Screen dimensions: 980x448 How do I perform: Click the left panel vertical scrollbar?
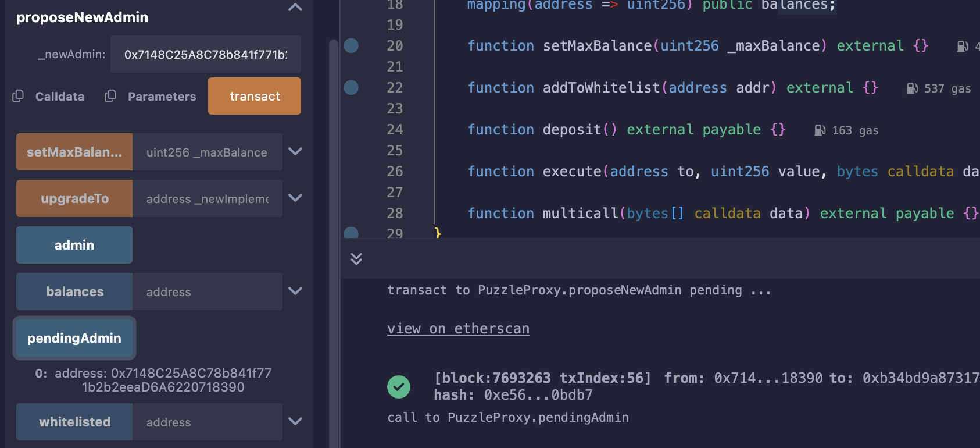tap(334, 244)
